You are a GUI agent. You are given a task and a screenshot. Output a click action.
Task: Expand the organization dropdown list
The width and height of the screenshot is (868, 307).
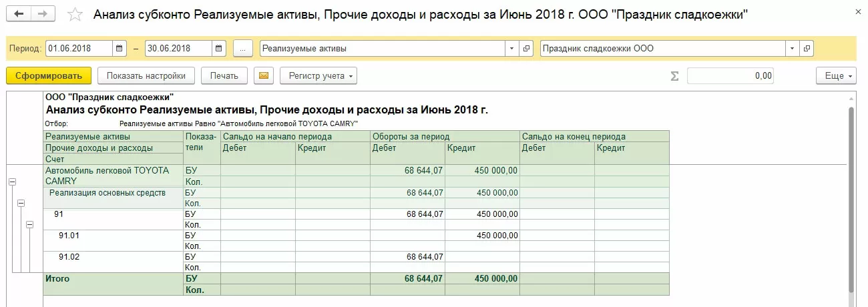tap(793, 49)
